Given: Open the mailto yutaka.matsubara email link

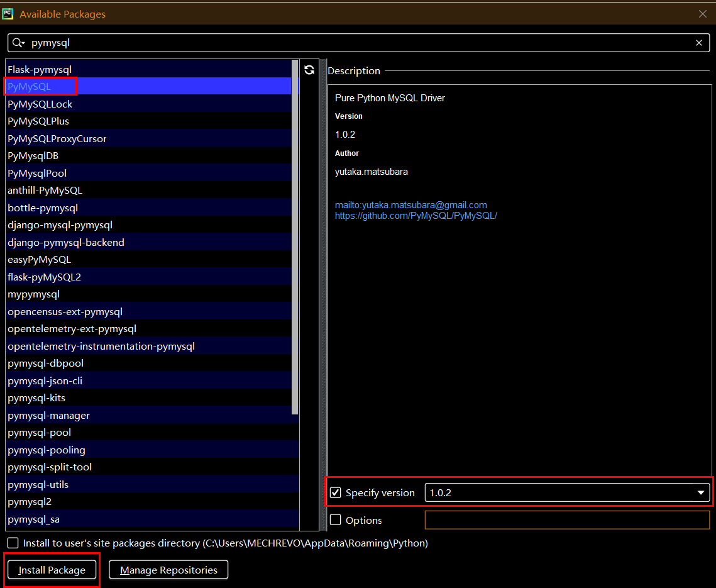Looking at the screenshot, I should point(411,205).
